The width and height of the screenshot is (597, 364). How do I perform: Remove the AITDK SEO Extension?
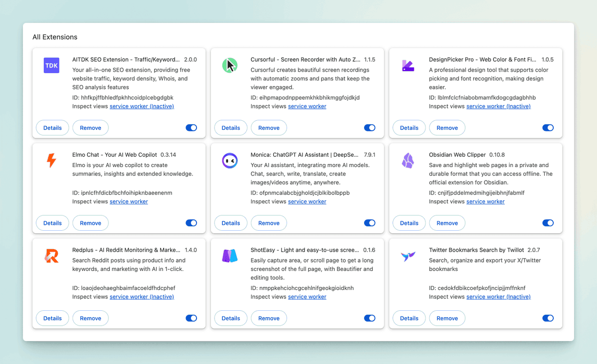tap(91, 128)
